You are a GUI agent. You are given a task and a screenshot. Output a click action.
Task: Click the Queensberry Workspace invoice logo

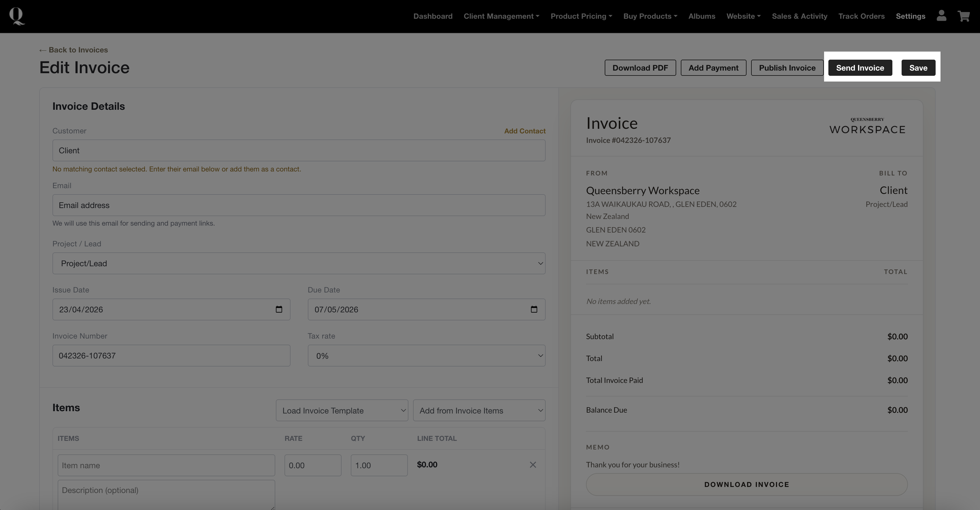[867, 126]
